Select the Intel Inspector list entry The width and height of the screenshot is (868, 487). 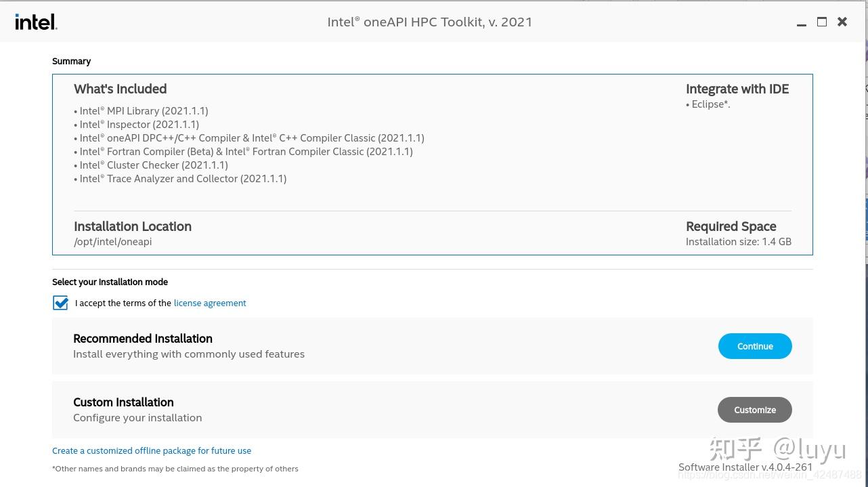(x=138, y=124)
